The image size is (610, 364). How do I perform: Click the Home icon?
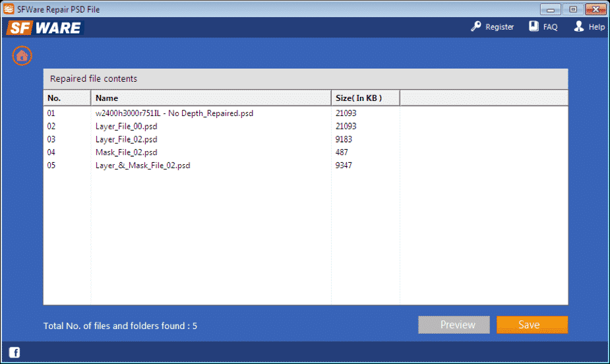click(x=22, y=56)
